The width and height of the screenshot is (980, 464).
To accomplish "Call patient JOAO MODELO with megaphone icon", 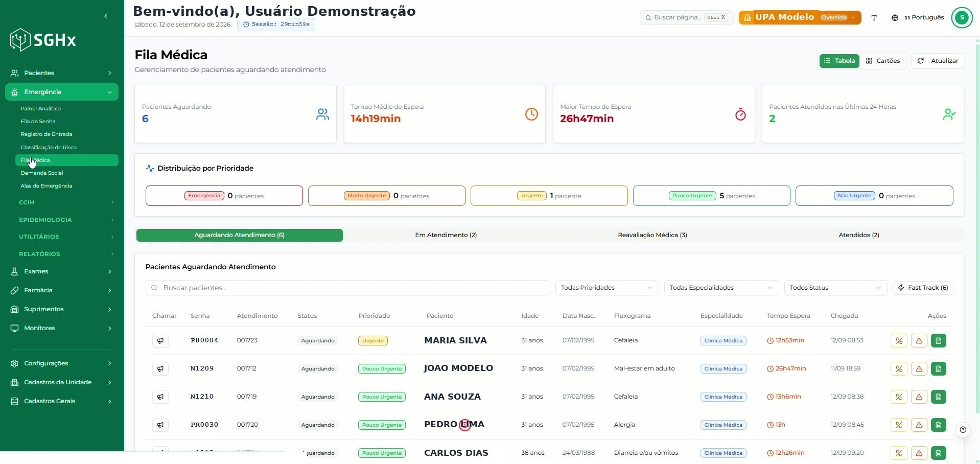I will click(160, 369).
